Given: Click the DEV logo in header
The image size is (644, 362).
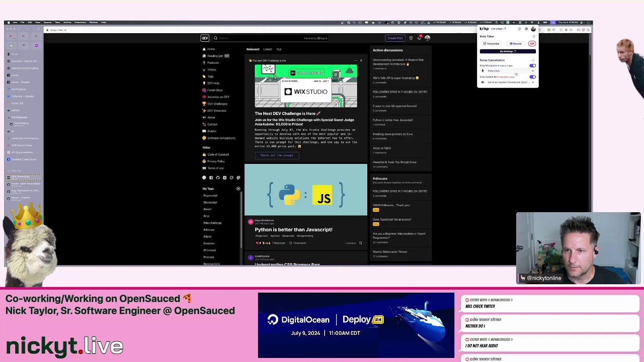Looking at the screenshot, I should point(205,38).
